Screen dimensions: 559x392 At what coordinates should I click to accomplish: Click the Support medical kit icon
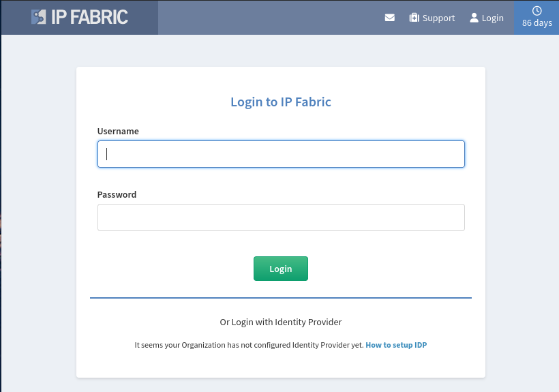coord(414,18)
